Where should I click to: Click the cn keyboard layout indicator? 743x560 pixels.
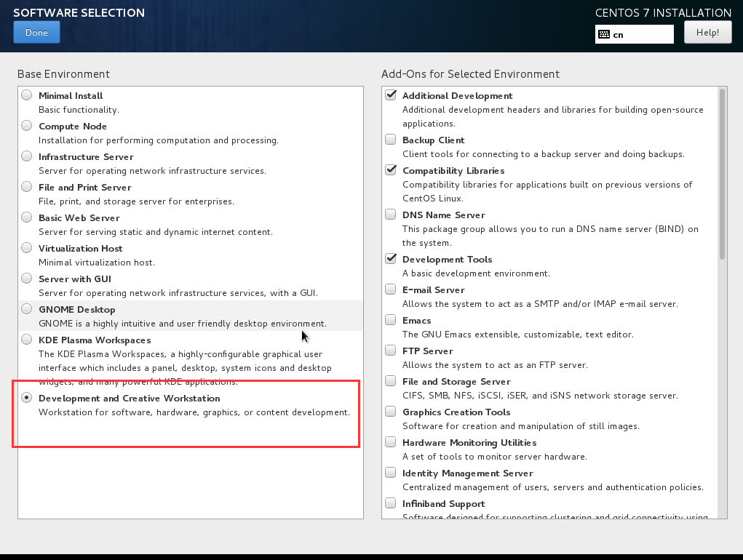click(x=634, y=35)
